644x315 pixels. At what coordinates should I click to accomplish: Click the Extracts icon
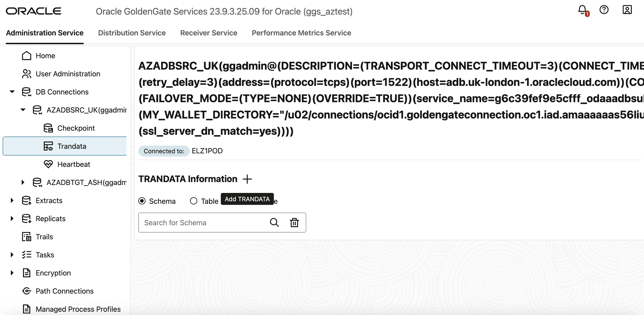26,201
